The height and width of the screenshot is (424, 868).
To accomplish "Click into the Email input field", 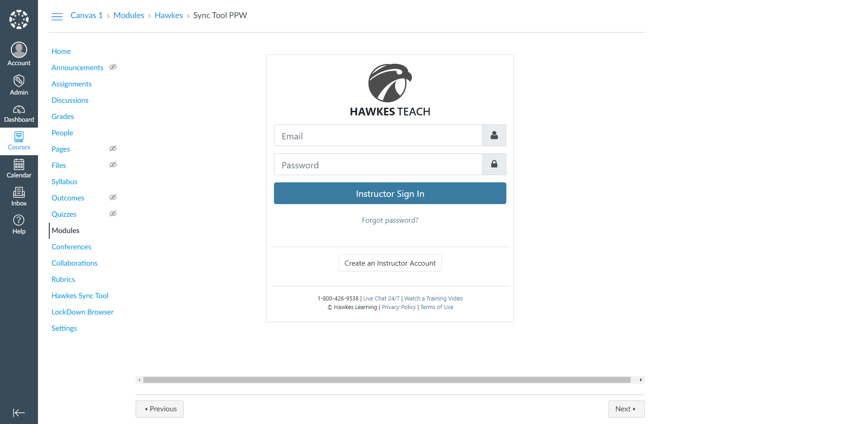I will tap(378, 136).
